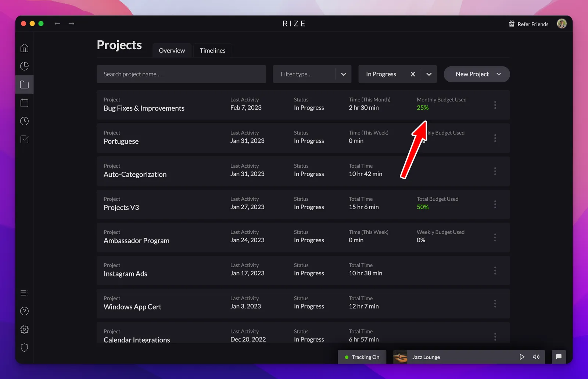Viewport: 588px width, 379px height.
Task: Open the Portuguese project
Action: [121, 142]
